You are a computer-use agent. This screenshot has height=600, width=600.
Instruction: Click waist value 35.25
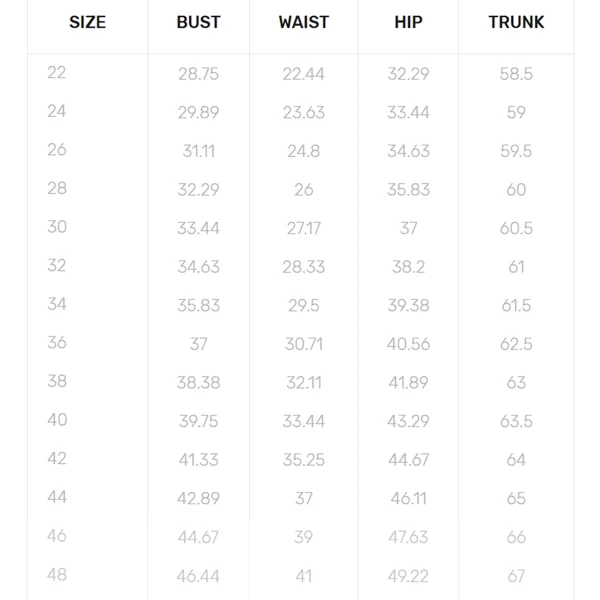(x=303, y=460)
